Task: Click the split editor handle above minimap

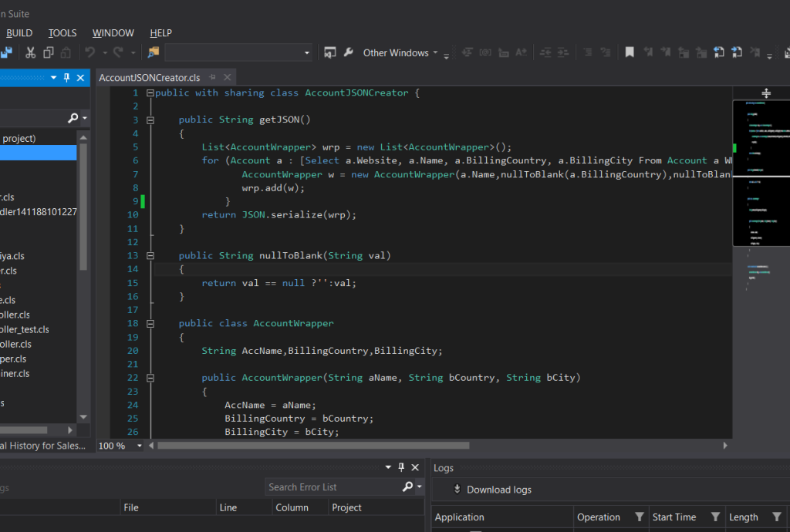Action: (x=765, y=93)
